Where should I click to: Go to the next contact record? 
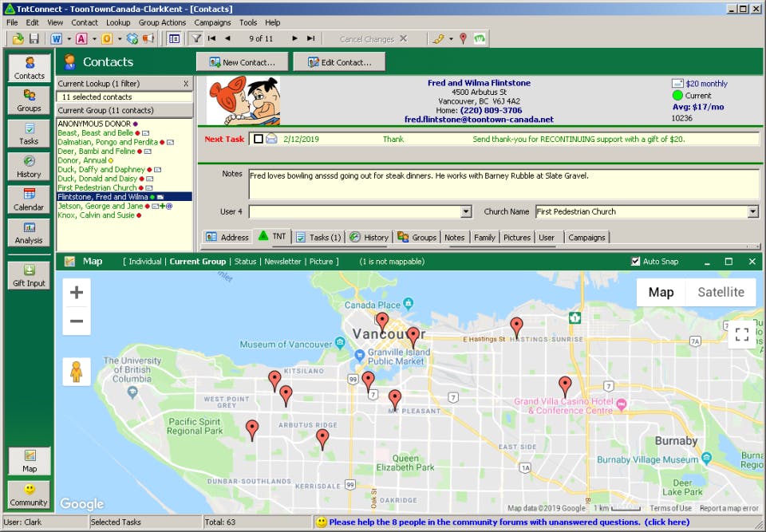pyautogui.click(x=294, y=38)
